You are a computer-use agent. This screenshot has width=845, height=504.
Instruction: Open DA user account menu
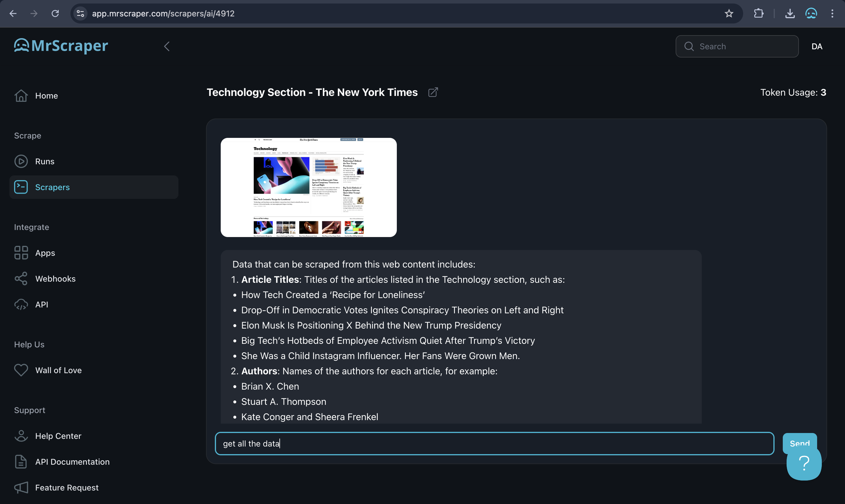817,47
